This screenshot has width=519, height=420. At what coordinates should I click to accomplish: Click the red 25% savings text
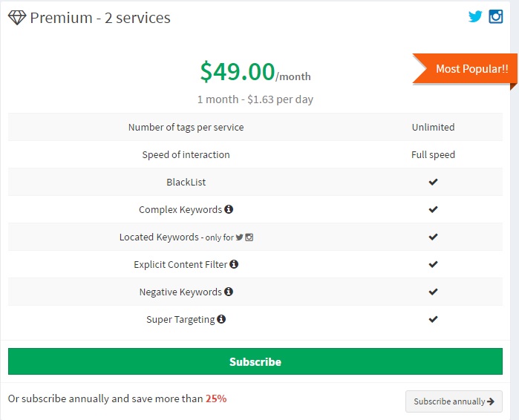point(216,398)
